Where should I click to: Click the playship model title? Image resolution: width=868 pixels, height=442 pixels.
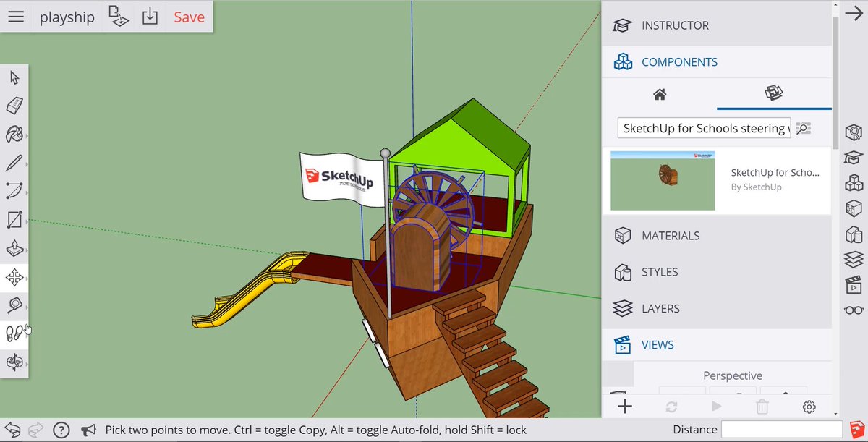point(67,17)
